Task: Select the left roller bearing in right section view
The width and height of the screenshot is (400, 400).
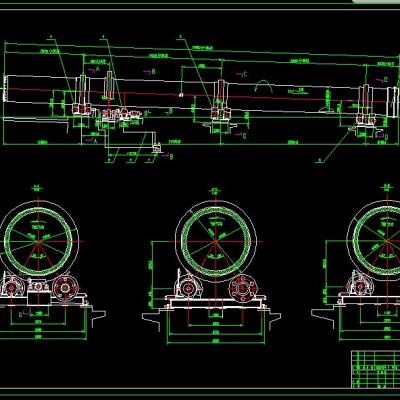Action: (359, 286)
